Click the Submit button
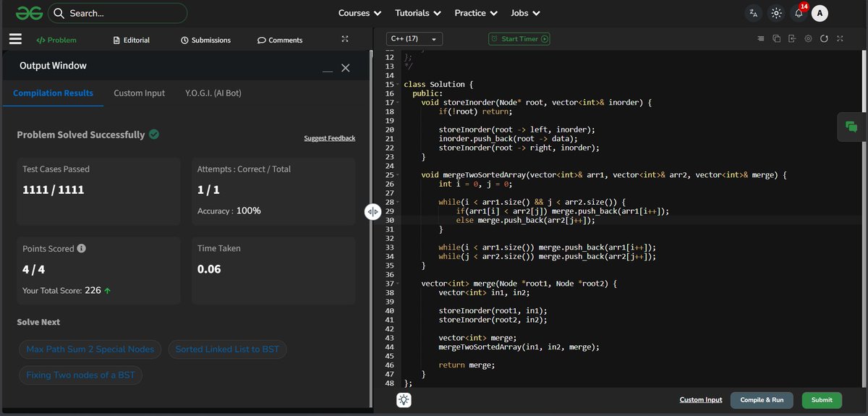Viewport: 868px width, 416px height. [x=822, y=400]
